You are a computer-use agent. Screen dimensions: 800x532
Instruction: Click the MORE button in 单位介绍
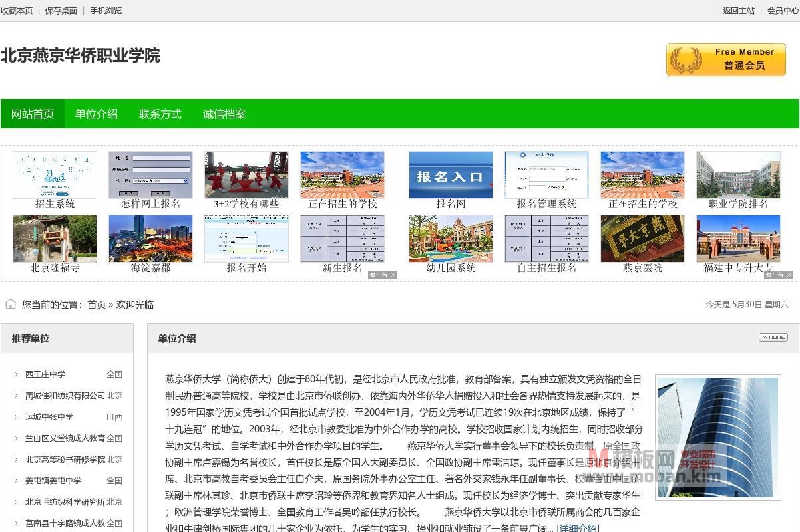773,337
